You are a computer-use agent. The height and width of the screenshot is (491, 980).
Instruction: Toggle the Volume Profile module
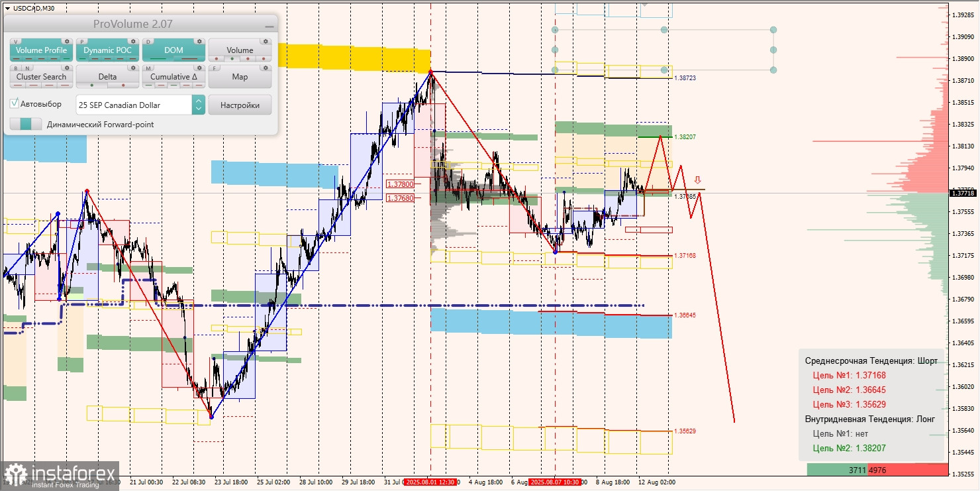pos(41,50)
